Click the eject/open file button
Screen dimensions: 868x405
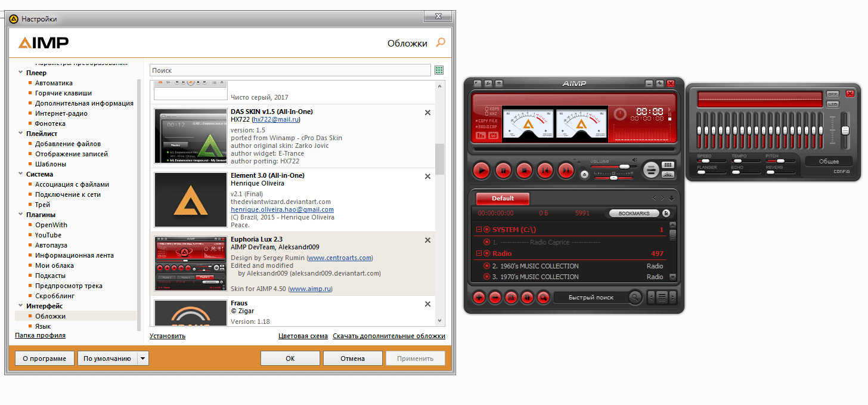(584, 174)
